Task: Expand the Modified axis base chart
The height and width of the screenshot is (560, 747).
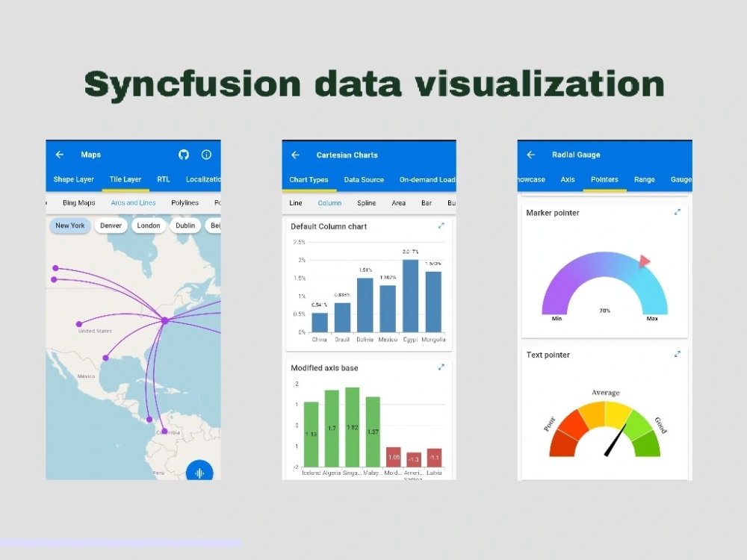Action: 441,367
